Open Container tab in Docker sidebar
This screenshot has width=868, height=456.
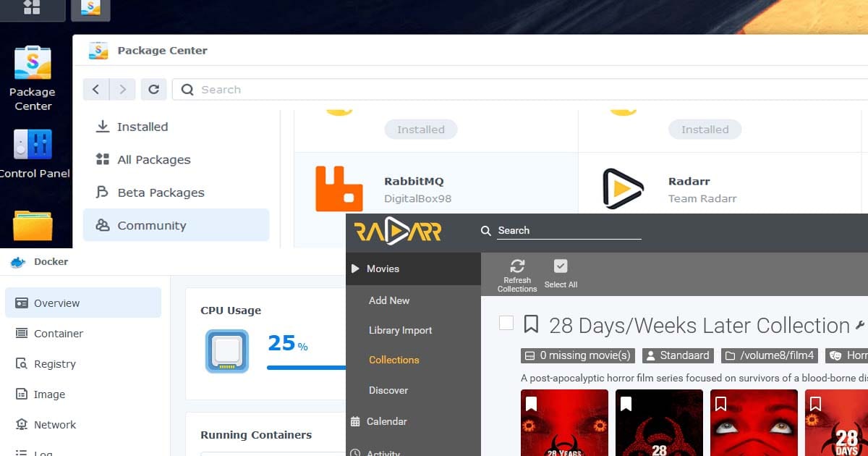point(59,334)
